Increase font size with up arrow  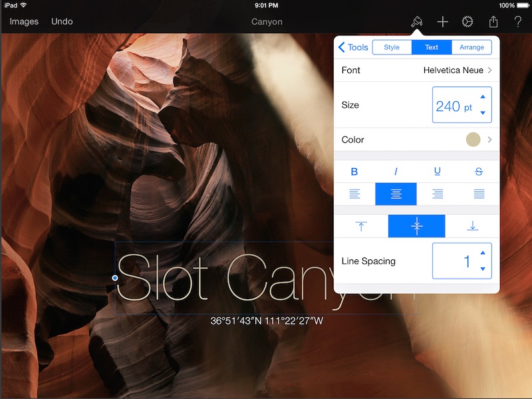coord(483,97)
